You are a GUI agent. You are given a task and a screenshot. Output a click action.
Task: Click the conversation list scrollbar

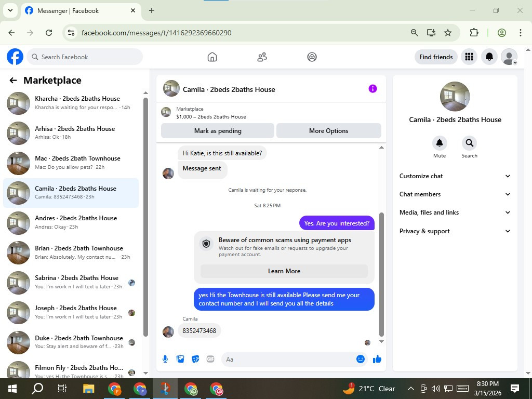click(145, 217)
